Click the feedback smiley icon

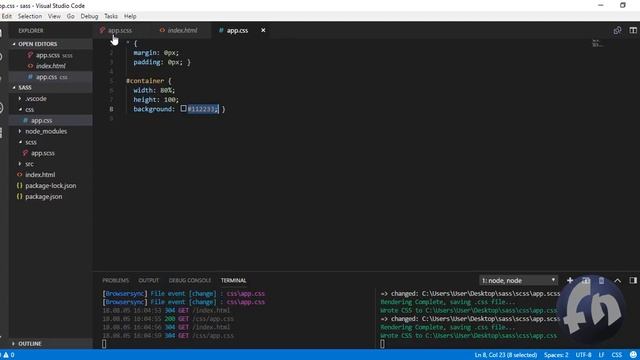pyautogui.click(x=633, y=355)
